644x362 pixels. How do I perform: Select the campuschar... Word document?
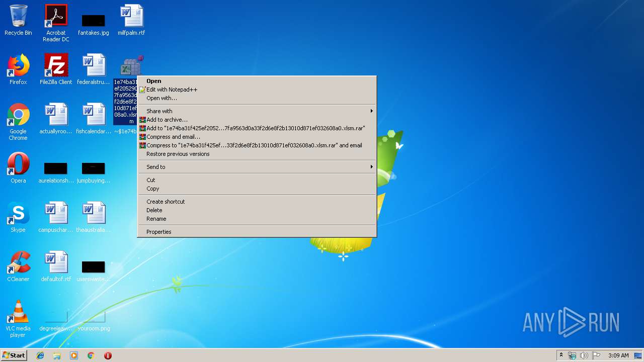(56, 218)
